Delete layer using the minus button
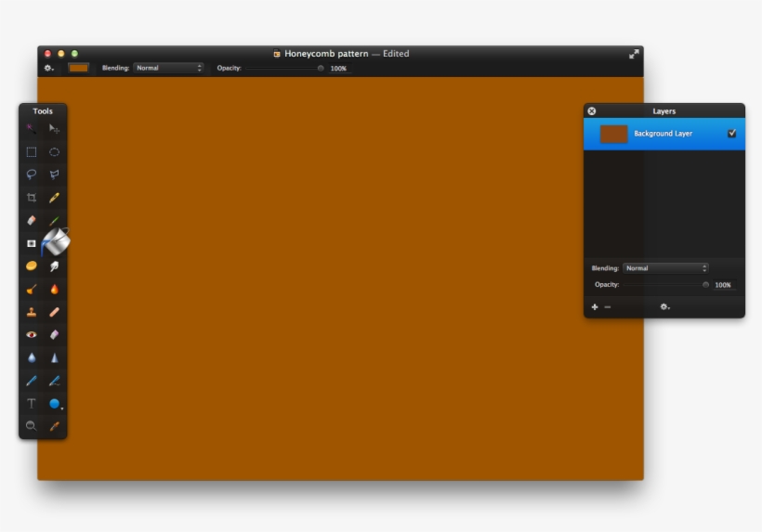 point(608,306)
